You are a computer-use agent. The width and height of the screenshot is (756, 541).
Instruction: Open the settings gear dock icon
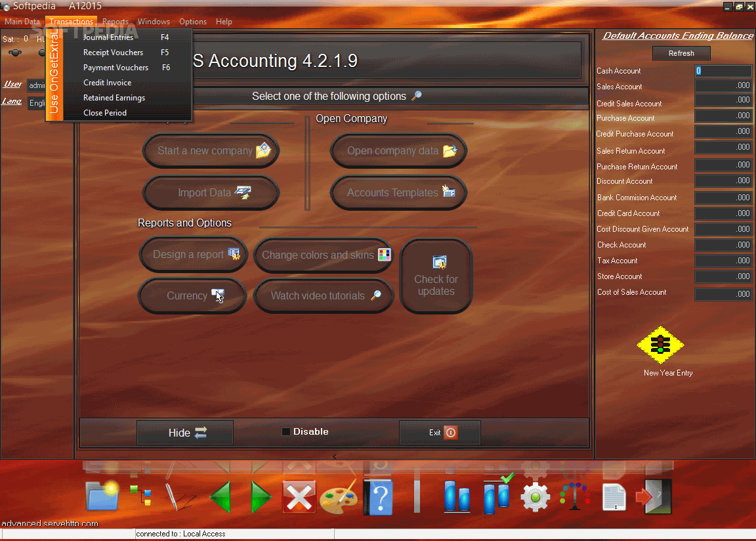point(535,498)
